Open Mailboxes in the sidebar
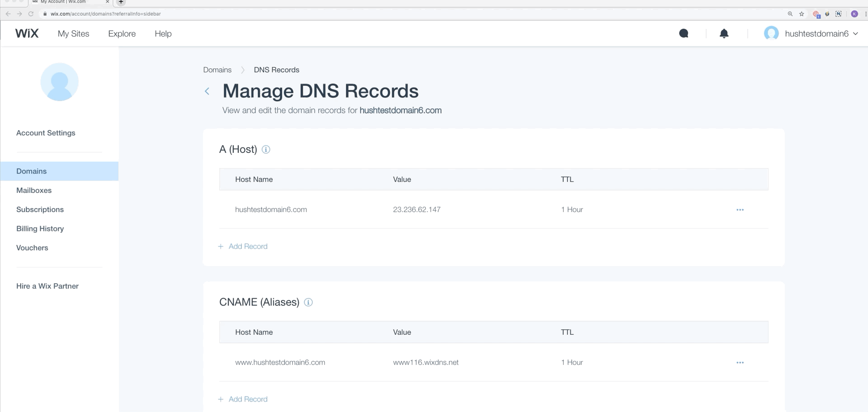The width and height of the screenshot is (868, 412). pos(34,190)
